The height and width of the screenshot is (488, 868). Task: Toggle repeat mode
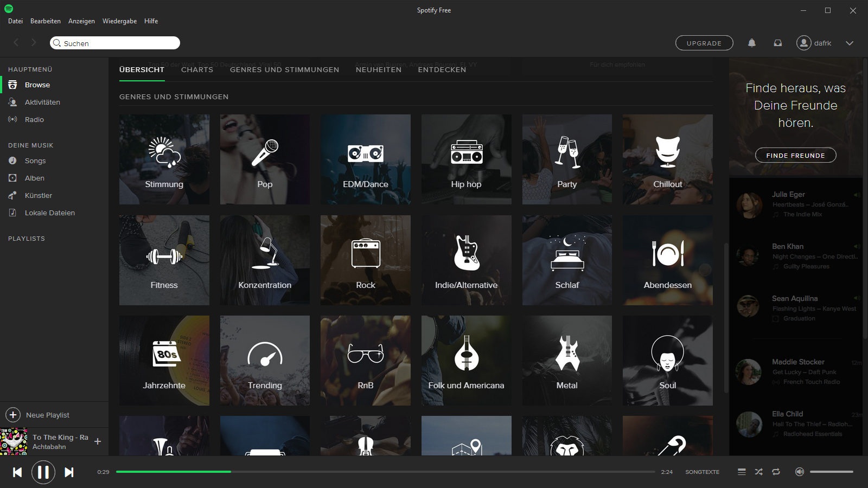coord(776,472)
